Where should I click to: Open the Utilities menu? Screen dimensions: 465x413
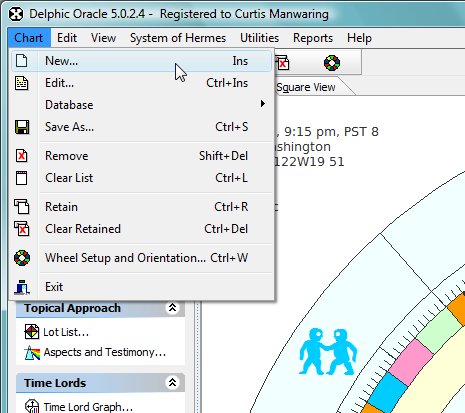click(x=259, y=38)
